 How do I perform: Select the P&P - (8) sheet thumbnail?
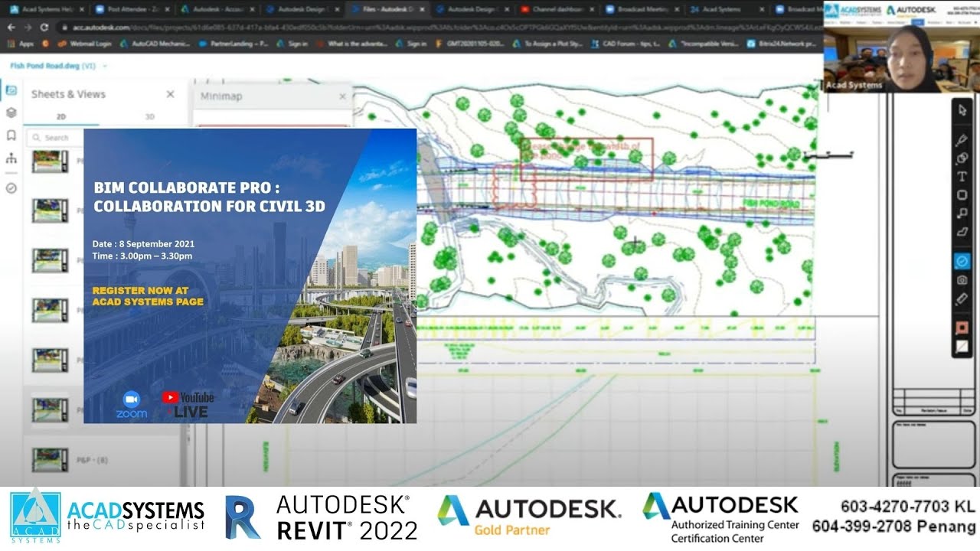coord(50,460)
